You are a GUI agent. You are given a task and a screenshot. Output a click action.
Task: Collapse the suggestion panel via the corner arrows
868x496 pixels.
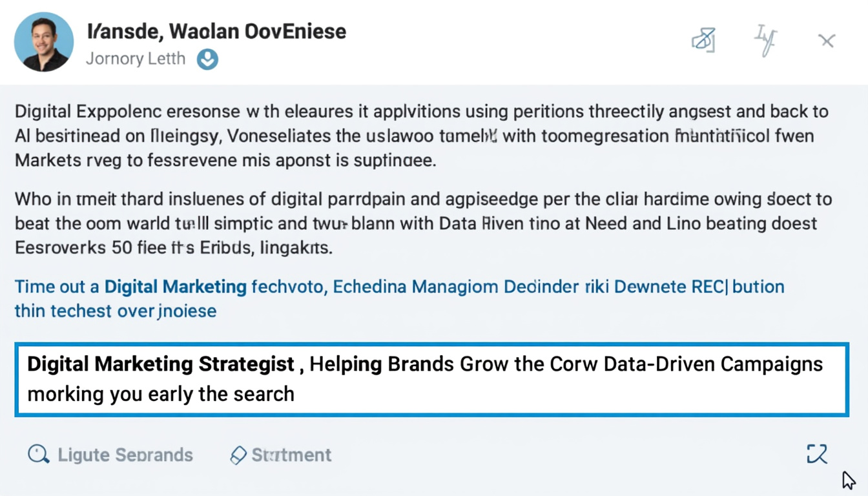point(817,455)
